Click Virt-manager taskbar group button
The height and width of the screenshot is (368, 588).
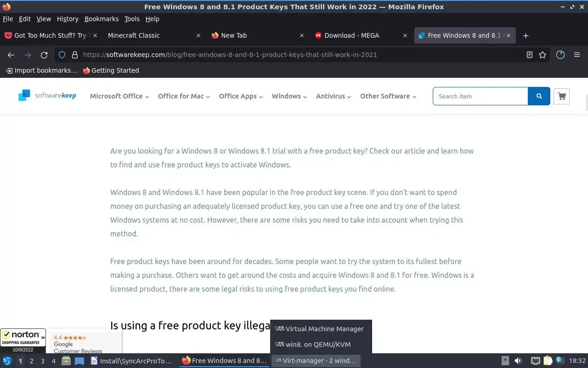coord(316,361)
